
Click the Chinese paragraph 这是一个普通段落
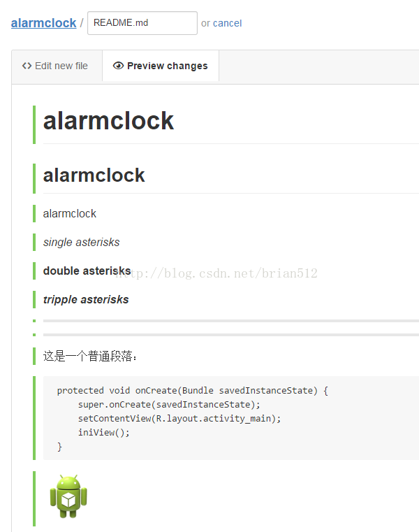click(x=90, y=357)
